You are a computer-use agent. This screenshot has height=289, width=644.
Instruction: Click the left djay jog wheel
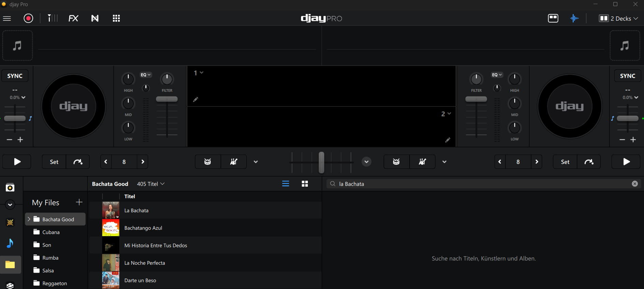point(74,106)
